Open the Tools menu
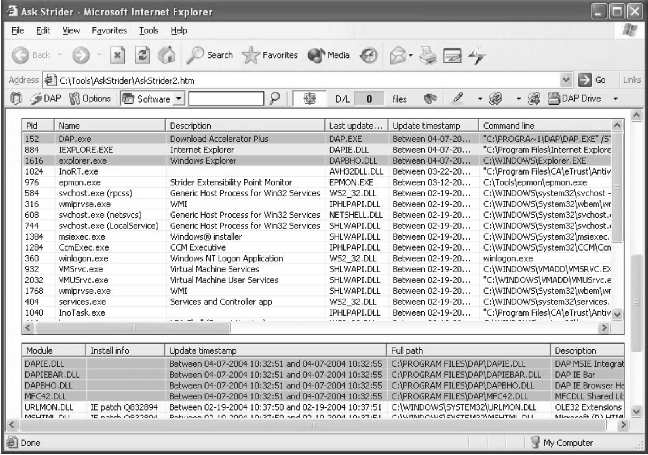The height and width of the screenshot is (455, 648). point(149,31)
